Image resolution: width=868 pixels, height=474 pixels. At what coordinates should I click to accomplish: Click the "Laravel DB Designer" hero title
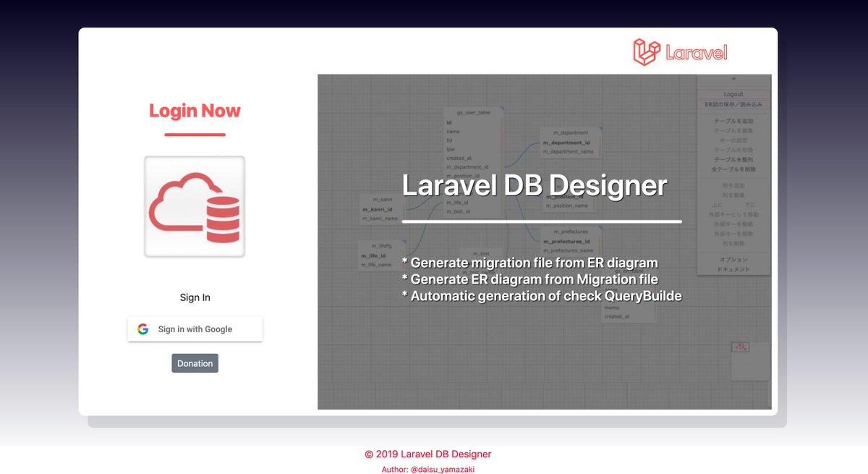point(534,185)
